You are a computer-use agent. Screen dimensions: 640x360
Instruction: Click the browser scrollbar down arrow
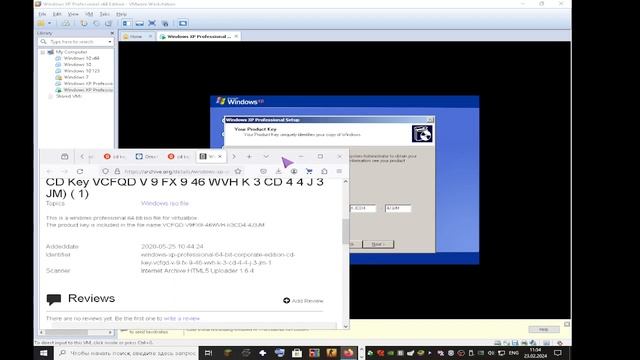tap(346, 326)
